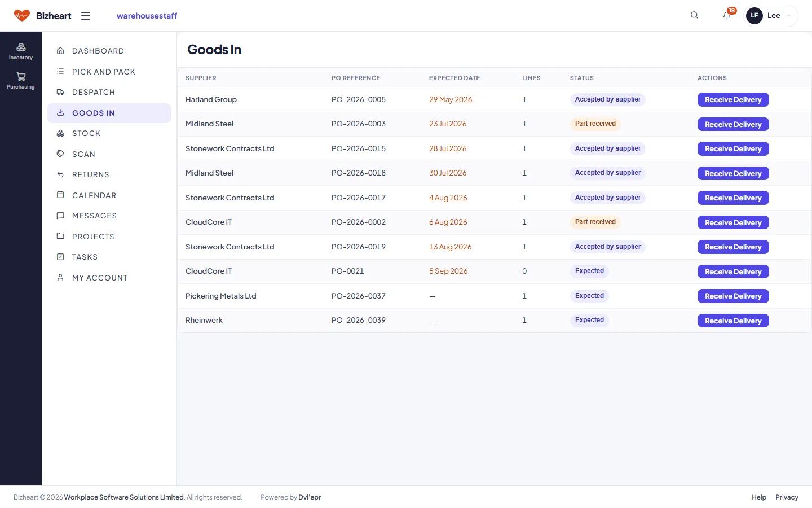Select the Stock menu item

109,133
